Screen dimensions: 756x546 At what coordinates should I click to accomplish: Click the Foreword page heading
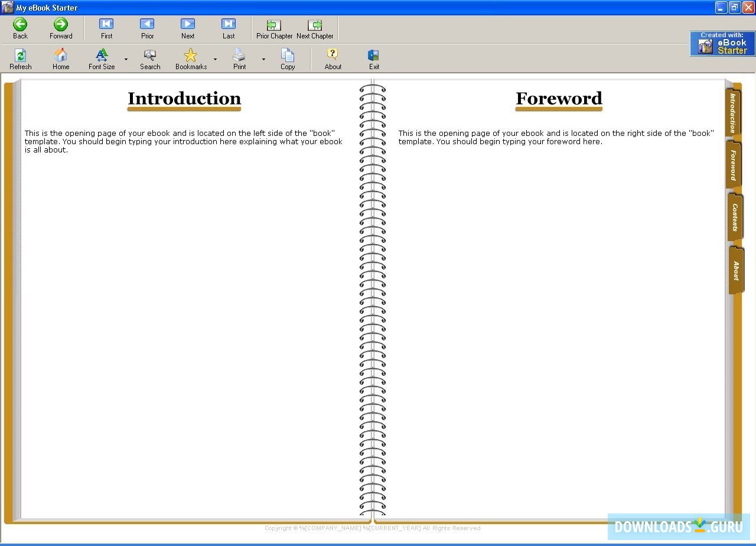pyautogui.click(x=559, y=99)
